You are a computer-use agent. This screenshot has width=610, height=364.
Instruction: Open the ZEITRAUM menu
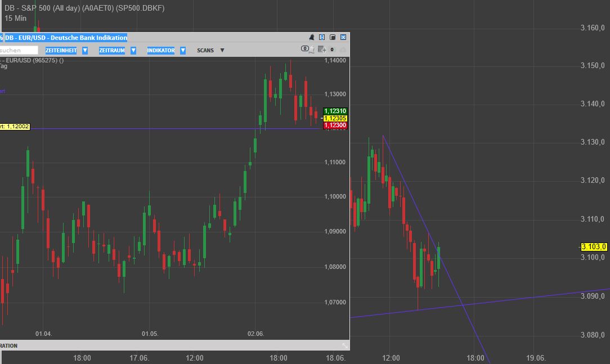tap(112, 50)
